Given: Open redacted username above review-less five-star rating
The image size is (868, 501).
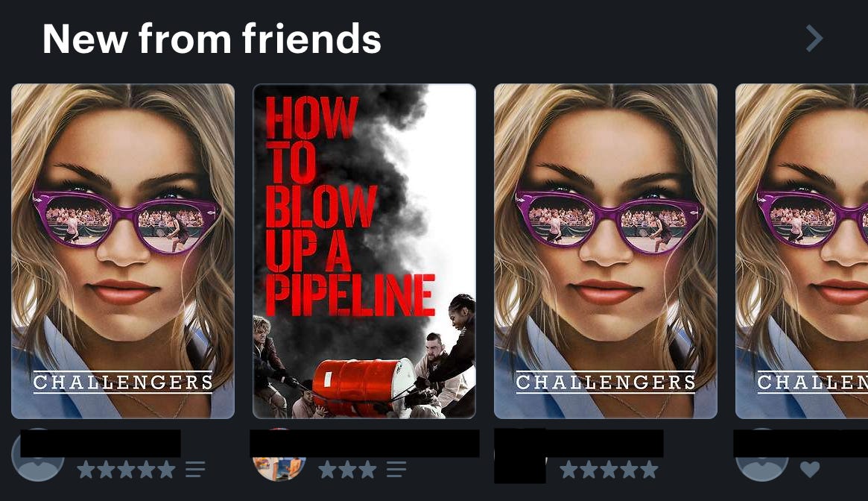Looking at the screenshot, I should [578, 444].
